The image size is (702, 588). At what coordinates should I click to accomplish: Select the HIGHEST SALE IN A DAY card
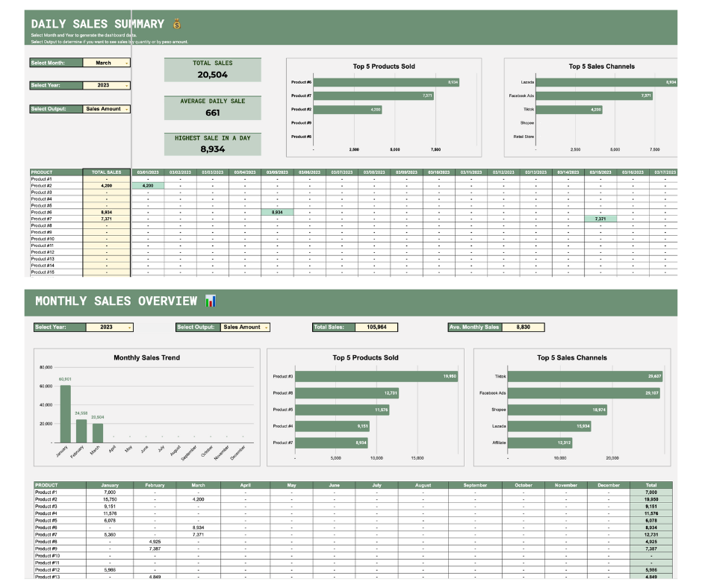pyautogui.click(x=213, y=144)
